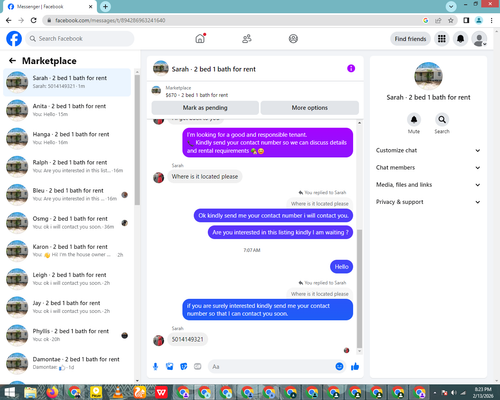Launch Firefox from the taskbar
The image size is (500, 400).
coord(52,393)
